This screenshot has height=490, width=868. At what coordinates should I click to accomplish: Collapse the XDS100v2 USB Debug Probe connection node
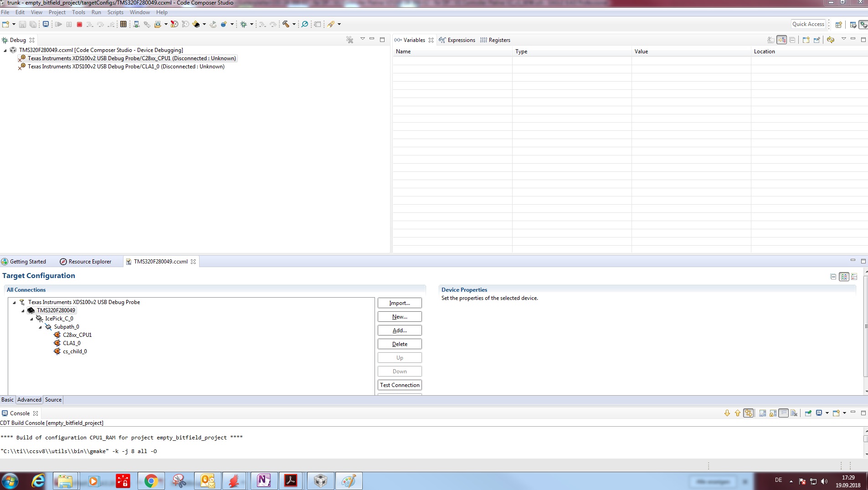pos(14,303)
